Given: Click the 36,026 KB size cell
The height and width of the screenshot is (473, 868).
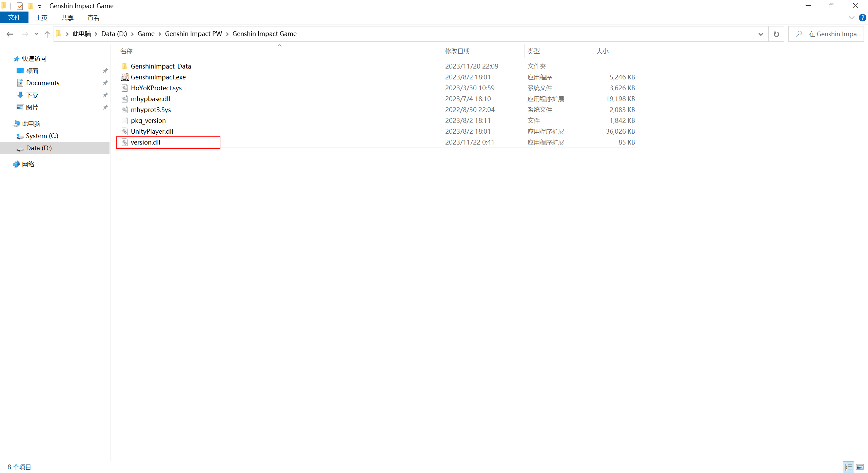Looking at the screenshot, I should [620, 131].
